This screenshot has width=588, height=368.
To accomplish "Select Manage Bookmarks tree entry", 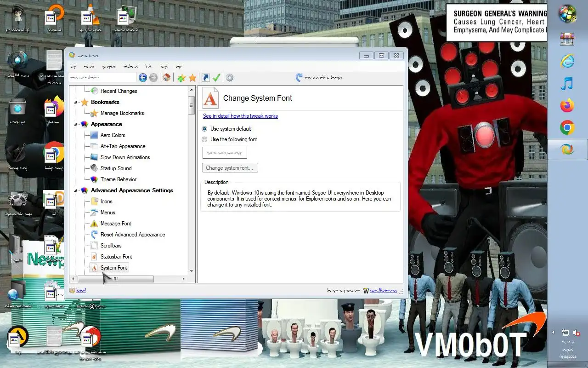I will (x=122, y=113).
